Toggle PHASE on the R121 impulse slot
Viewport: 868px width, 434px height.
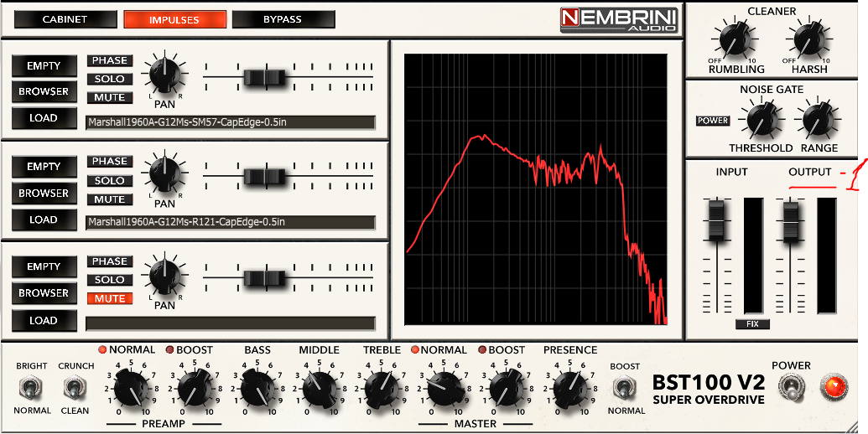(110, 162)
